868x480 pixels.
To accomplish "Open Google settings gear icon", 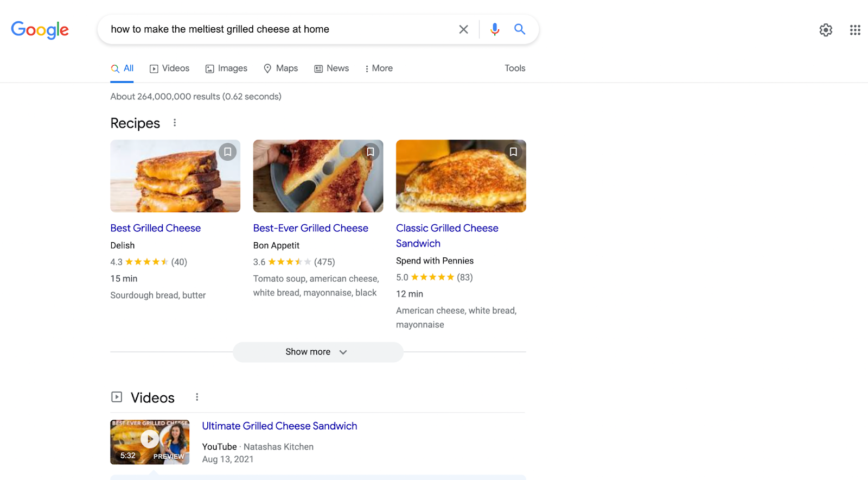I will 826,30.
